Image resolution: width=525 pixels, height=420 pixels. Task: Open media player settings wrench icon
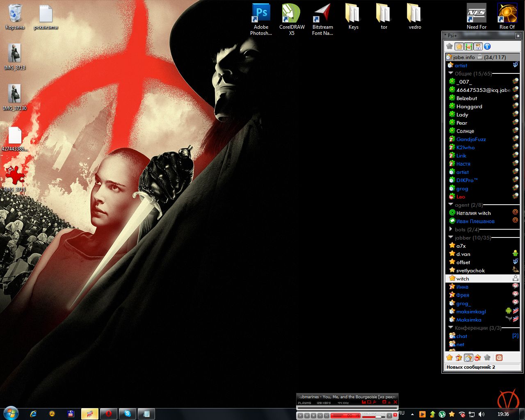[374, 402]
